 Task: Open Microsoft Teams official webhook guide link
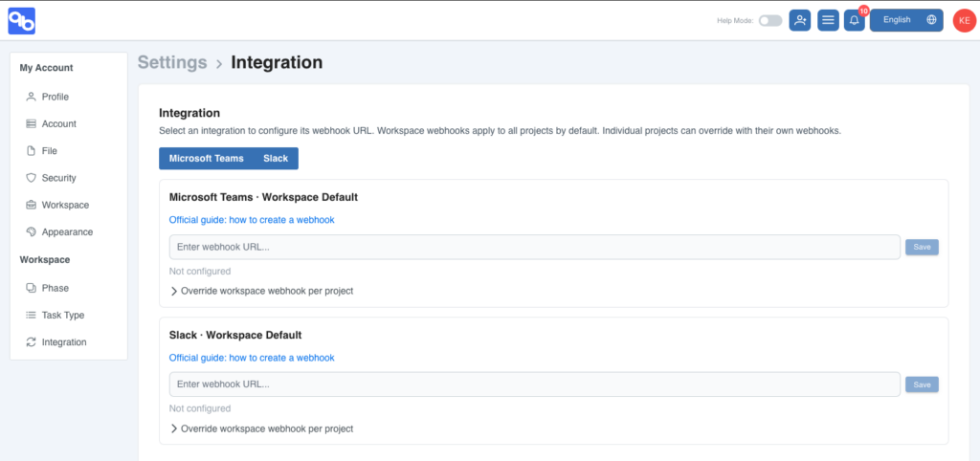click(x=252, y=220)
